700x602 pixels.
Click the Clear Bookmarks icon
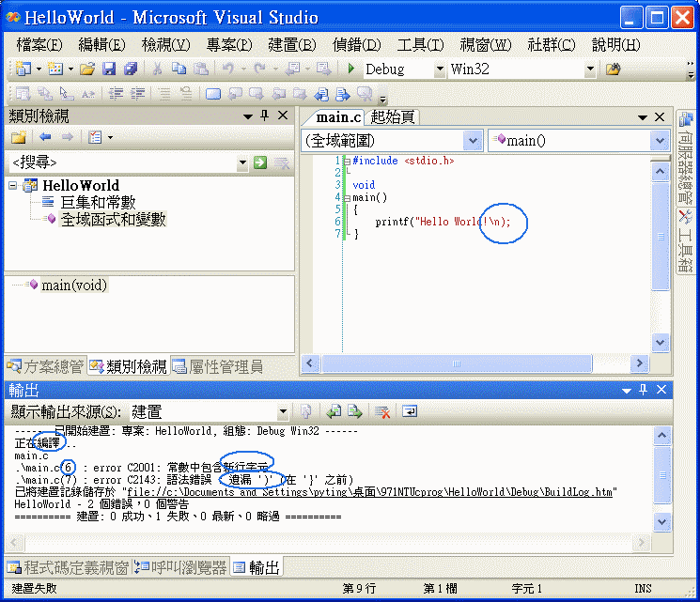click(x=365, y=94)
